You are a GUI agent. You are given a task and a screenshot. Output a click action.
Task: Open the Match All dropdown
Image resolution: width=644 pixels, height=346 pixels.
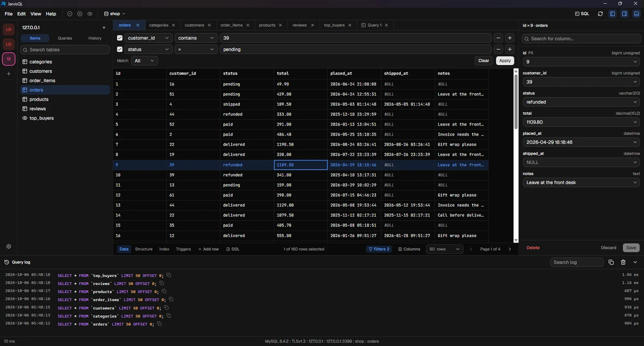pyautogui.click(x=144, y=61)
